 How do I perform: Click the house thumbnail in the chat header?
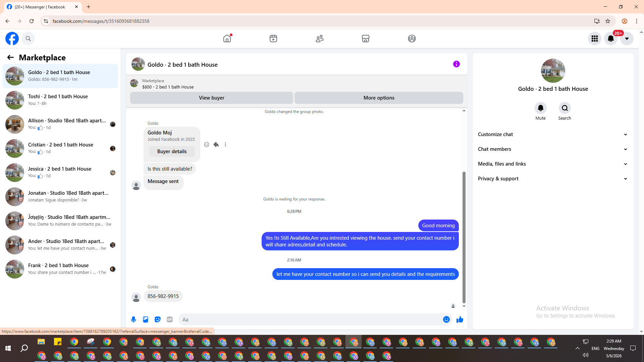(x=138, y=64)
